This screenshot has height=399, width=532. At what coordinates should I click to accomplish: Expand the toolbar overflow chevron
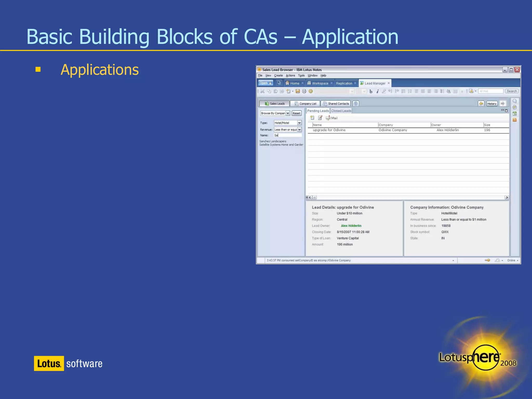click(x=462, y=91)
